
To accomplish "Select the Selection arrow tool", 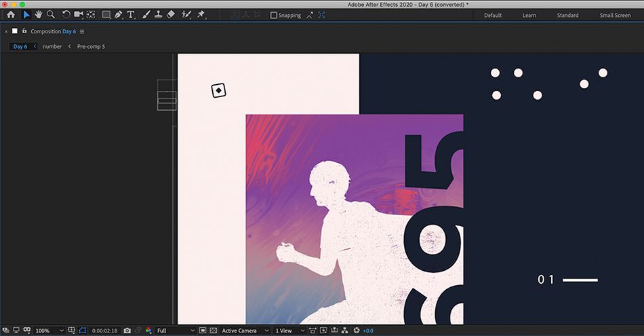I will click(x=26, y=15).
